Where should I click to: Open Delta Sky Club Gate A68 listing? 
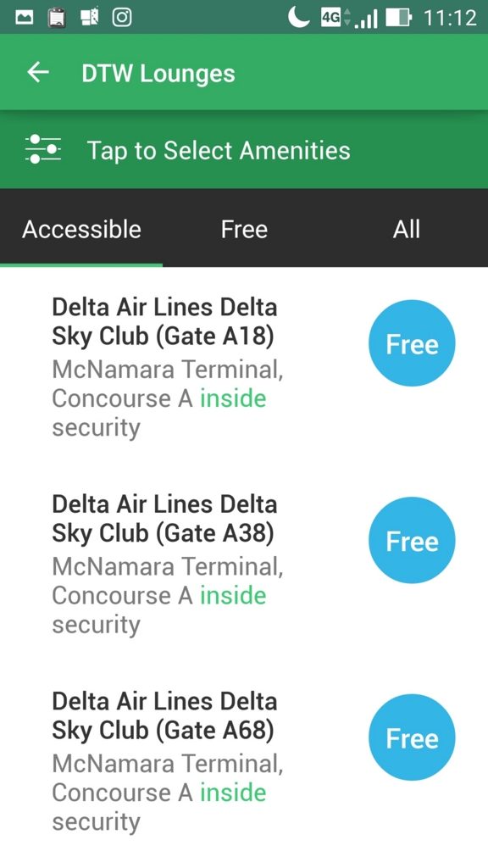coord(244,761)
